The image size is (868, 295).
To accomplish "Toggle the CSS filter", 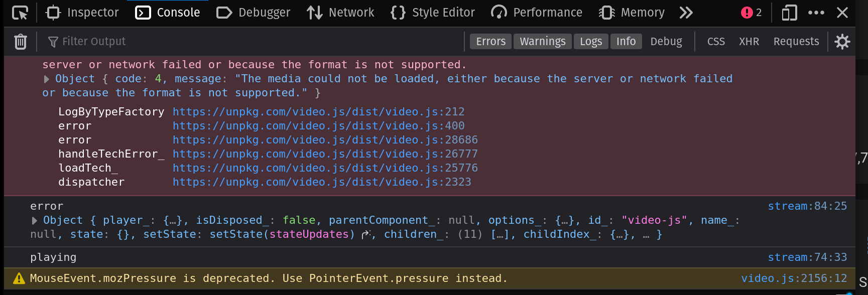I will tap(715, 42).
